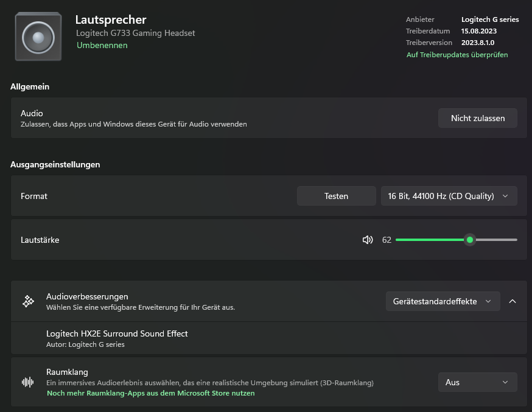Click the driver date 15.08.2023
The height and width of the screenshot is (412, 532).
(x=478, y=31)
